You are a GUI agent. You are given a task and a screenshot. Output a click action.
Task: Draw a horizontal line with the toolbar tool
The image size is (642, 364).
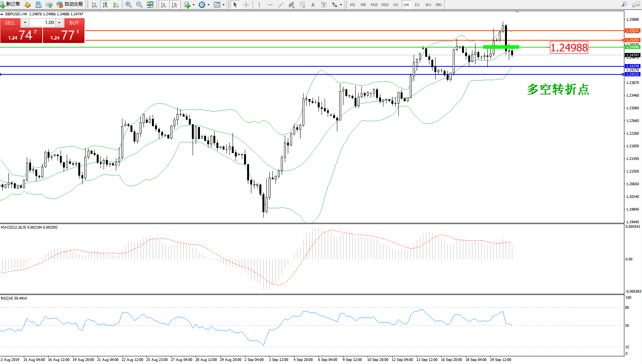[x=270, y=5]
